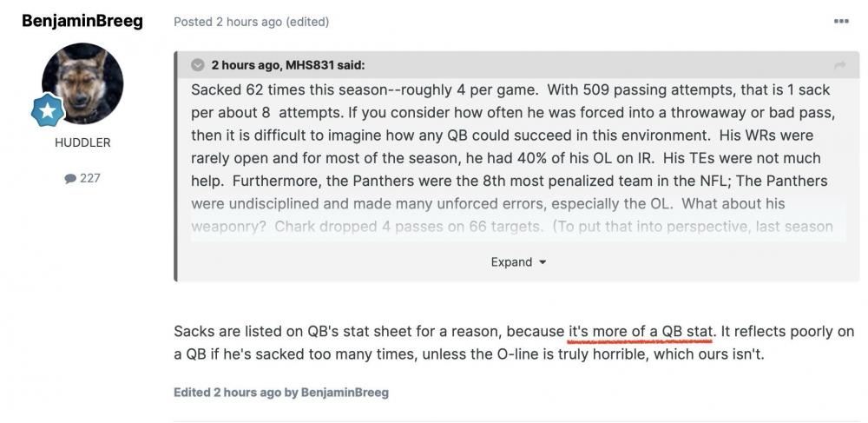Collapse quote using the circled chevron icon
Viewport: 868px width, 423px height.
pos(198,65)
